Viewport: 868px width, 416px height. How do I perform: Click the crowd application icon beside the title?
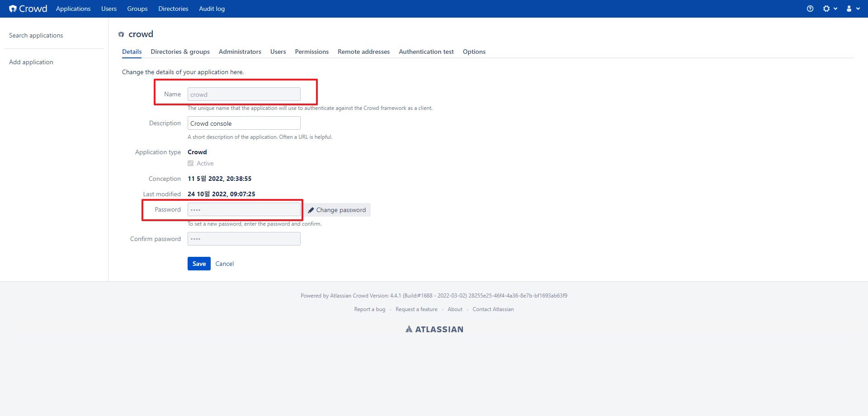(x=121, y=34)
